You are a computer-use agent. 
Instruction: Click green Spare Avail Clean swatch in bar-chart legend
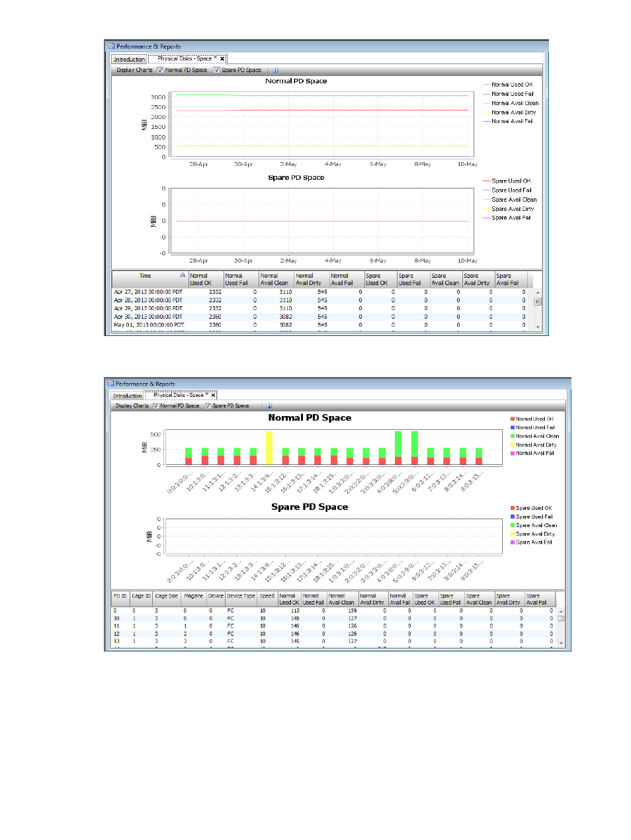coord(513,526)
